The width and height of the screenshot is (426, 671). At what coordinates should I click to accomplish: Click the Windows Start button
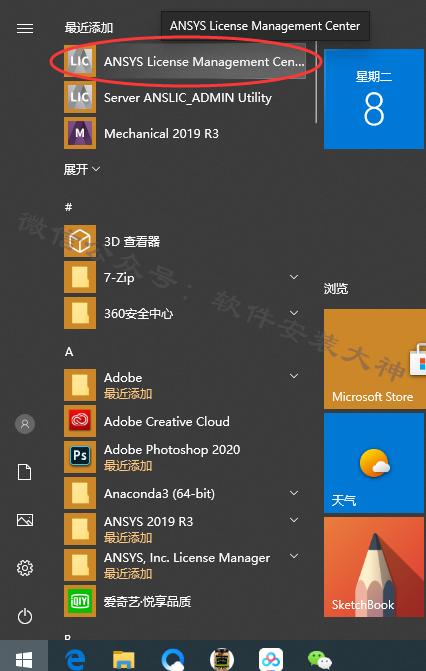click(x=24, y=659)
